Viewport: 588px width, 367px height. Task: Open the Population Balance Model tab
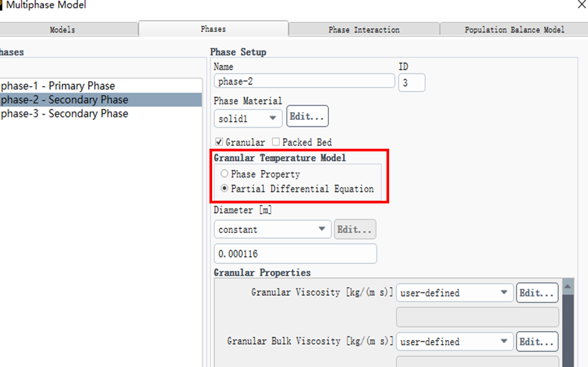click(x=514, y=30)
